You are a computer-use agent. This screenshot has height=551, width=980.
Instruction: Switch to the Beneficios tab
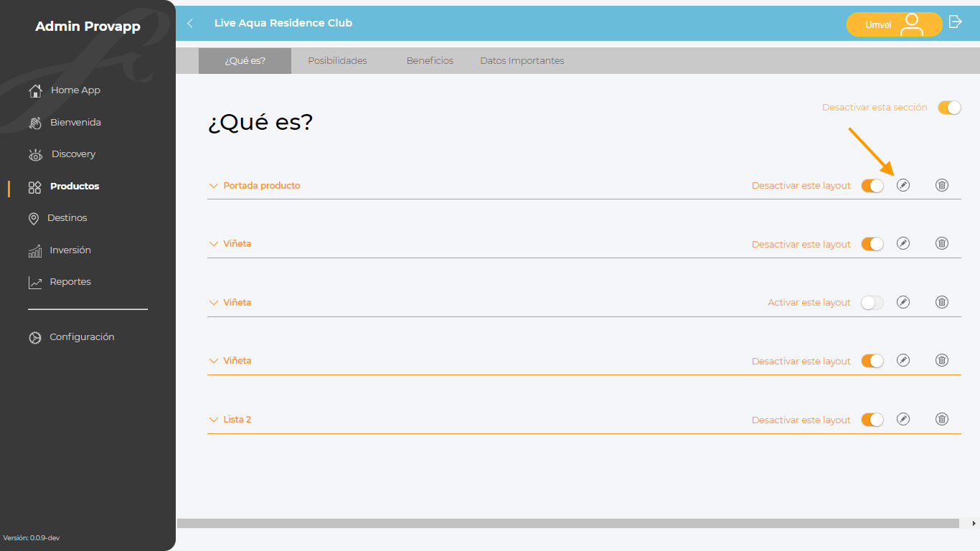tap(430, 61)
